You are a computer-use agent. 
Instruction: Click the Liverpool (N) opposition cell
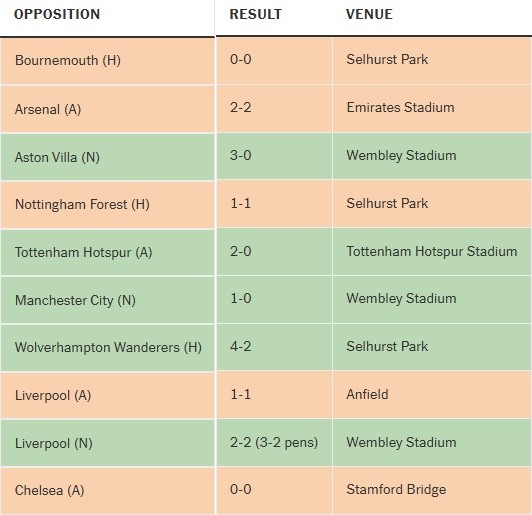(108, 443)
